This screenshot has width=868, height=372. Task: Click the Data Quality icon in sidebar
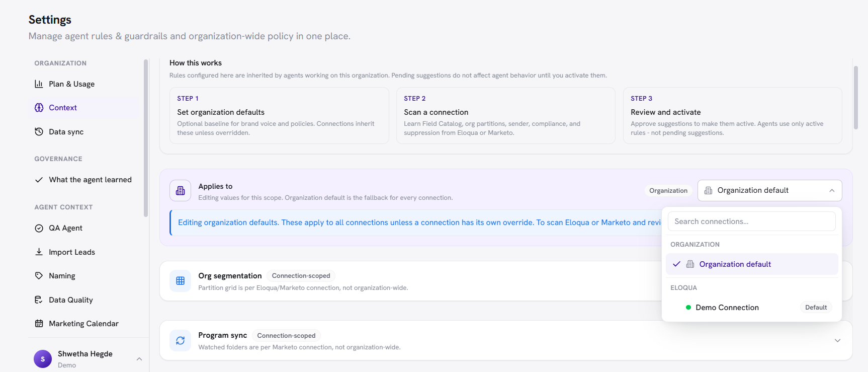click(x=39, y=300)
